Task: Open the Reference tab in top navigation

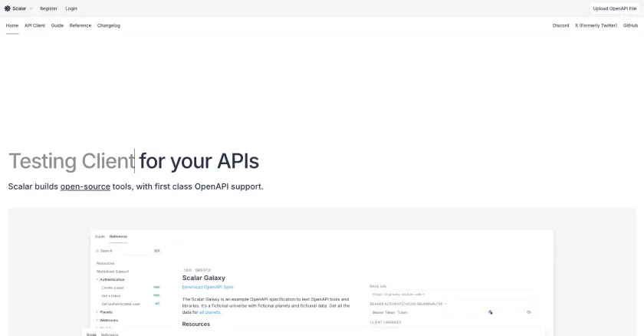Action: pyautogui.click(x=80, y=25)
